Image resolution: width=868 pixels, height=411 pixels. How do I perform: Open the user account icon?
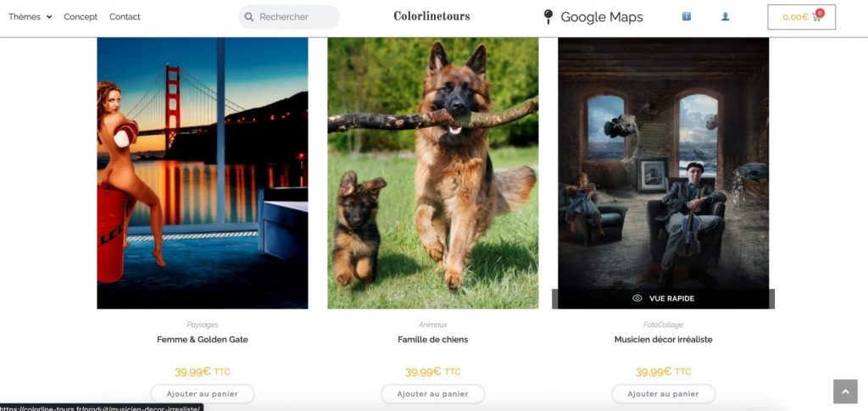pos(726,17)
